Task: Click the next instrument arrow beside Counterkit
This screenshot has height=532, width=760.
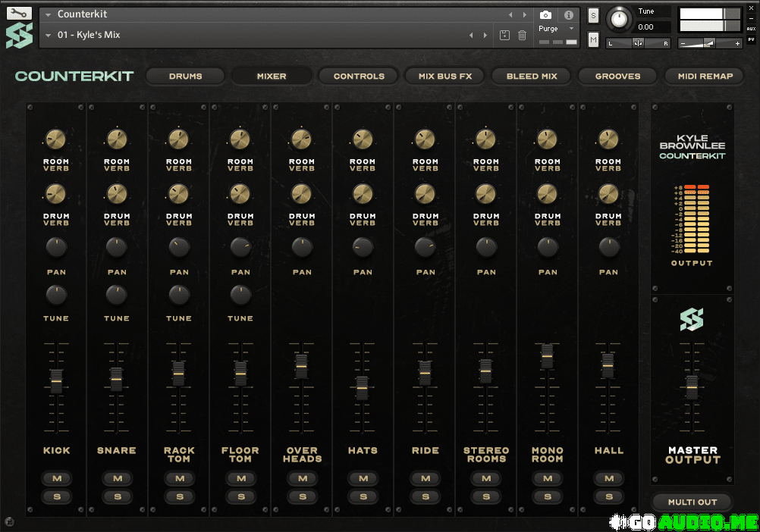Action: (x=524, y=14)
